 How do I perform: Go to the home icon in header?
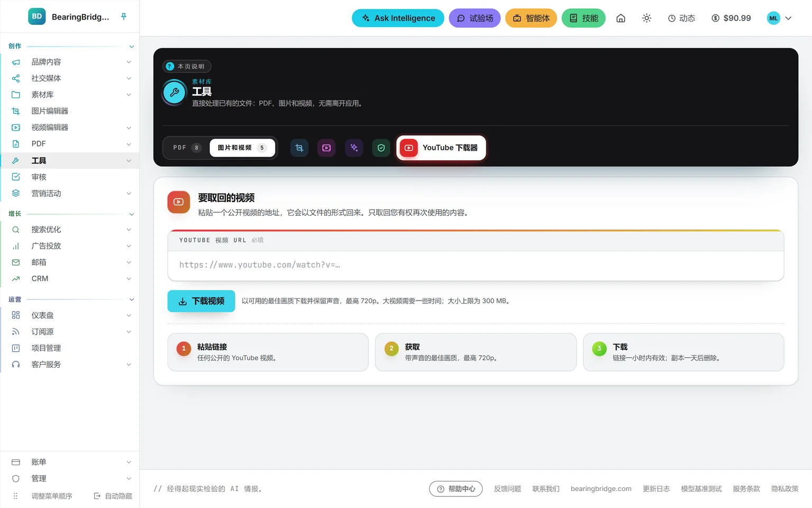[x=621, y=18]
